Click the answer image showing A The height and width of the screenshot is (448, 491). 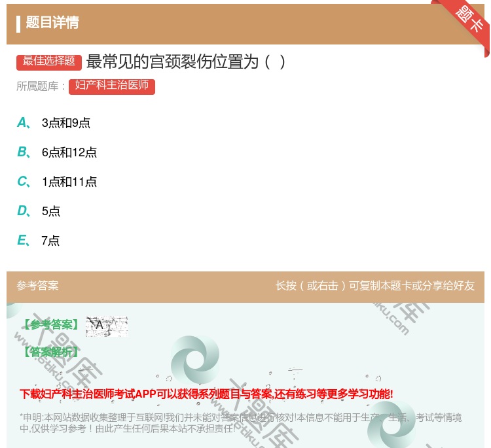(107, 326)
